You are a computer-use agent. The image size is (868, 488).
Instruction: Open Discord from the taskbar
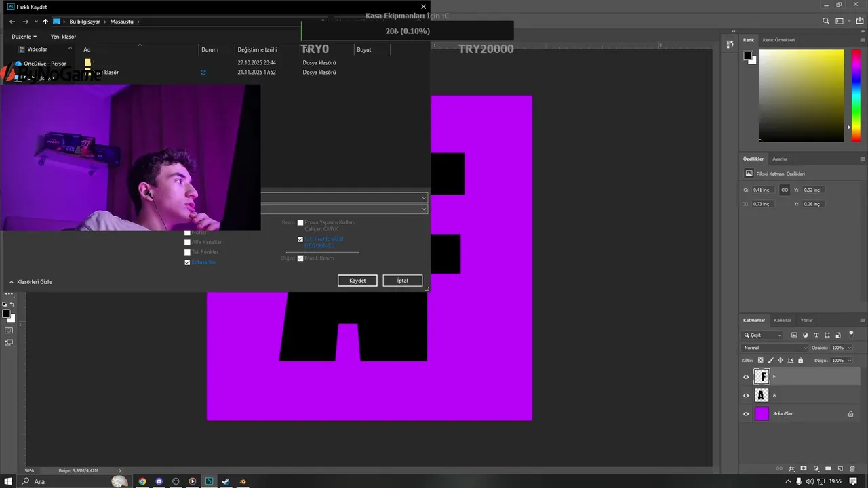click(x=159, y=481)
